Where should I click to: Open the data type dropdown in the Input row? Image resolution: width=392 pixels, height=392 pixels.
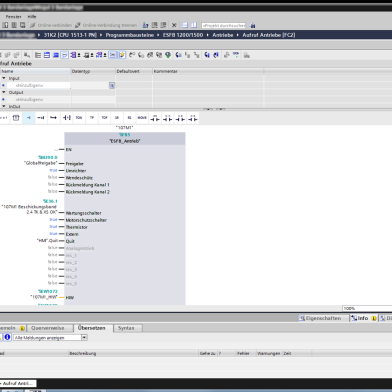(112, 86)
